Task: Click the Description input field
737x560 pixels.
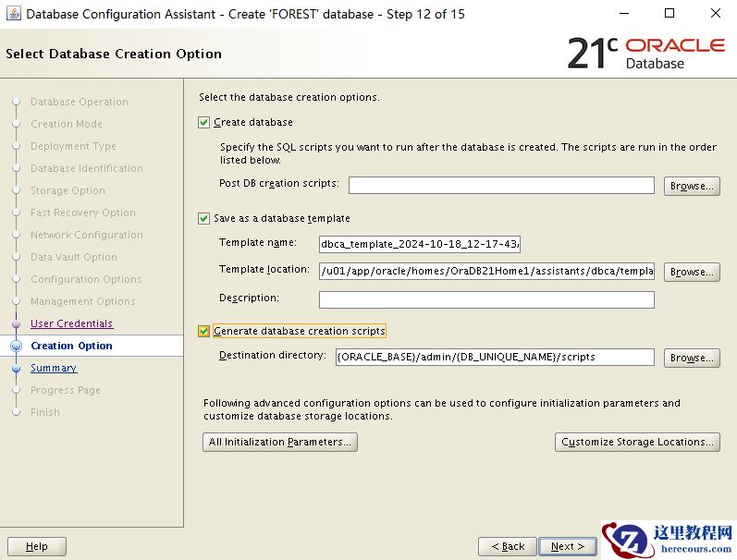Action: tap(486, 299)
